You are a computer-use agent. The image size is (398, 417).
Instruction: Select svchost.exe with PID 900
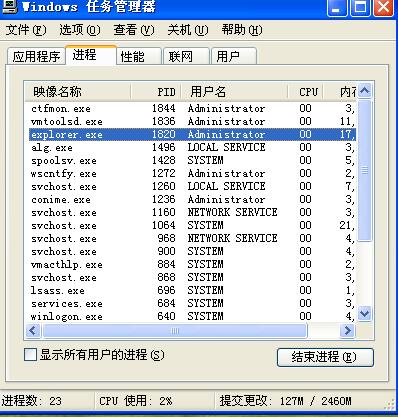[x=192, y=251]
